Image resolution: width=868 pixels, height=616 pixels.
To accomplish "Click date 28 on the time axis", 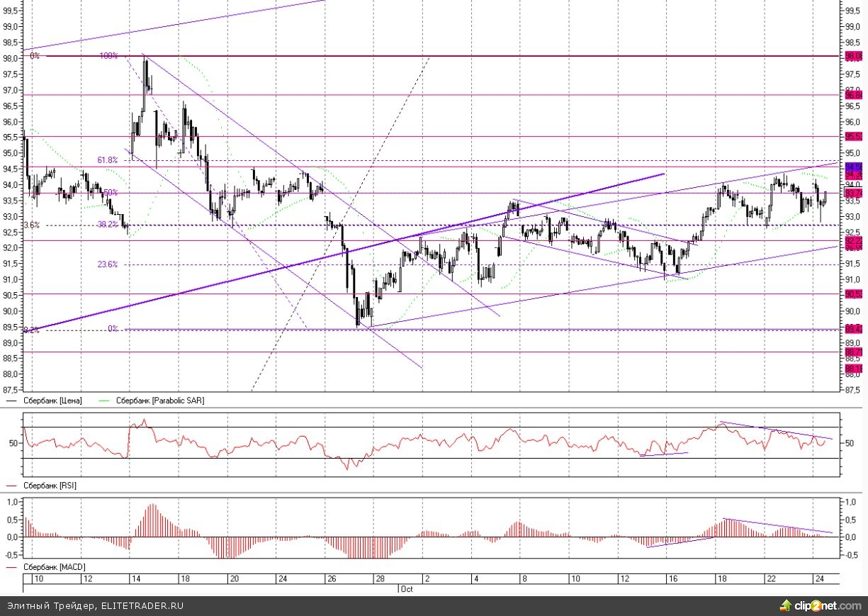I will click(379, 579).
